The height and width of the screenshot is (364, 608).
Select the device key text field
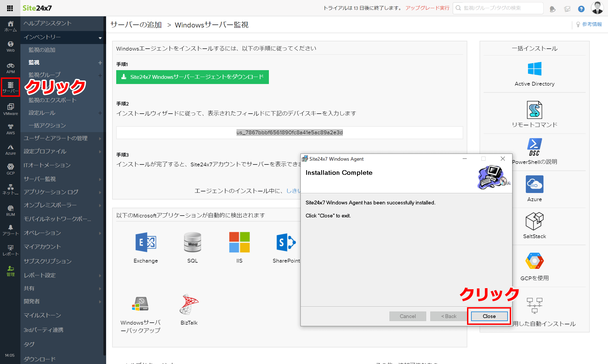pyautogui.click(x=290, y=133)
